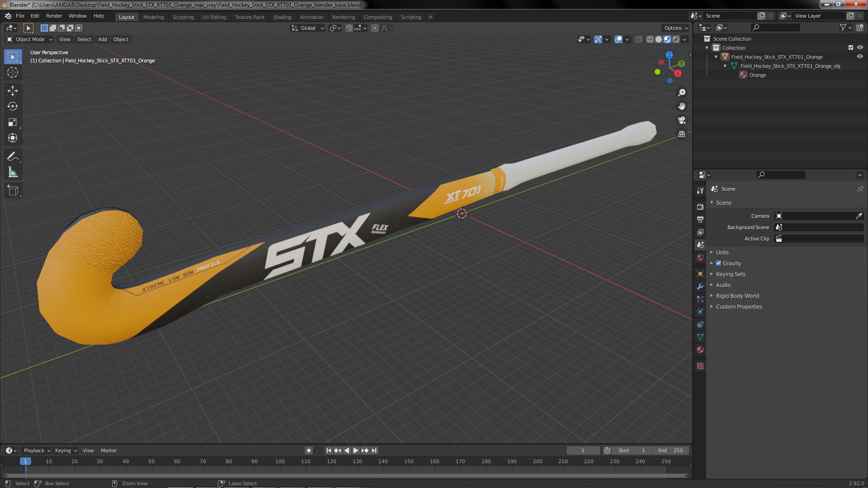Expand the Audio panel
This screenshot has width=868, height=488.
(x=723, y=285)
